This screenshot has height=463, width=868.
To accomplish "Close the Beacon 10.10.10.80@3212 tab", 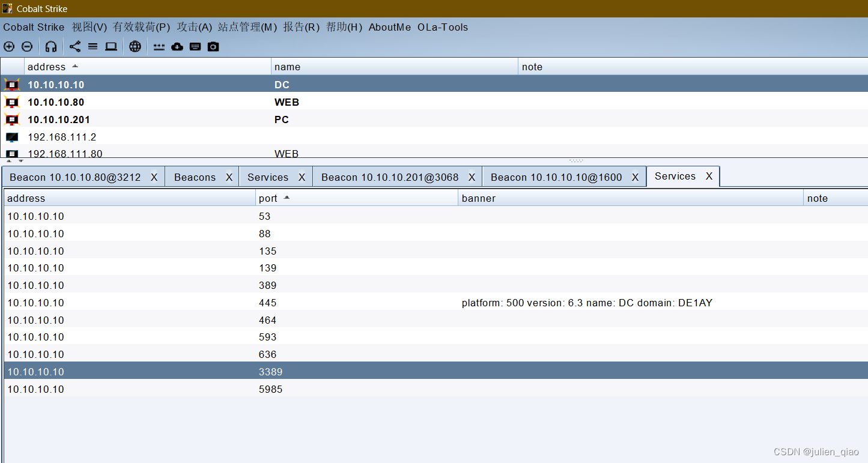I will (154, 177).
